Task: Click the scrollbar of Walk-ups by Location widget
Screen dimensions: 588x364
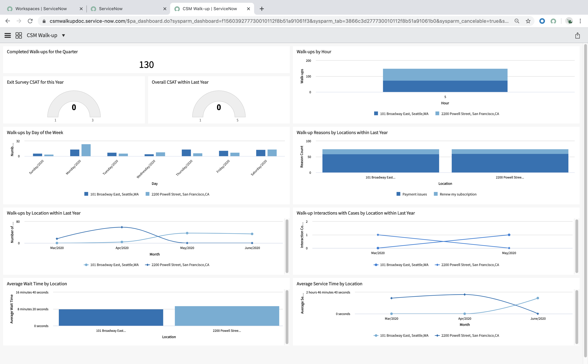Action: [287, 246]
